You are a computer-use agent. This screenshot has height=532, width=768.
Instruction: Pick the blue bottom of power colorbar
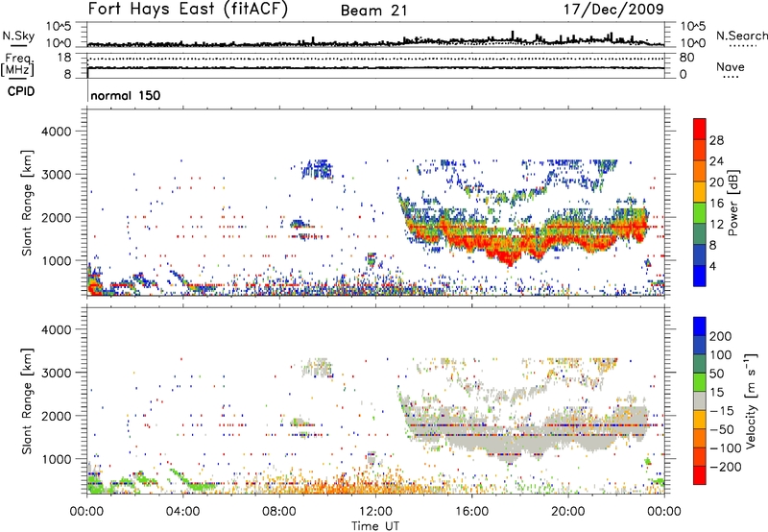[700, 277]
